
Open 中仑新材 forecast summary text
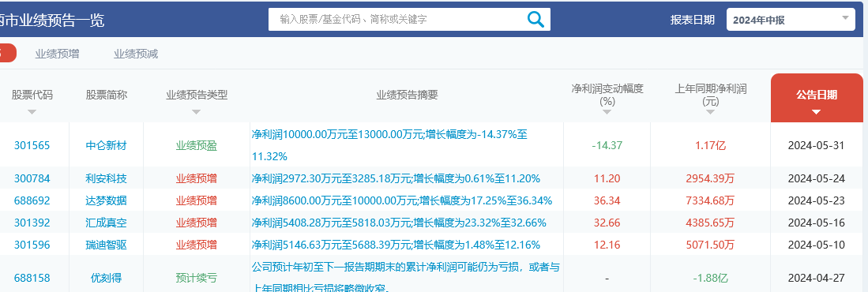[389, 145]
